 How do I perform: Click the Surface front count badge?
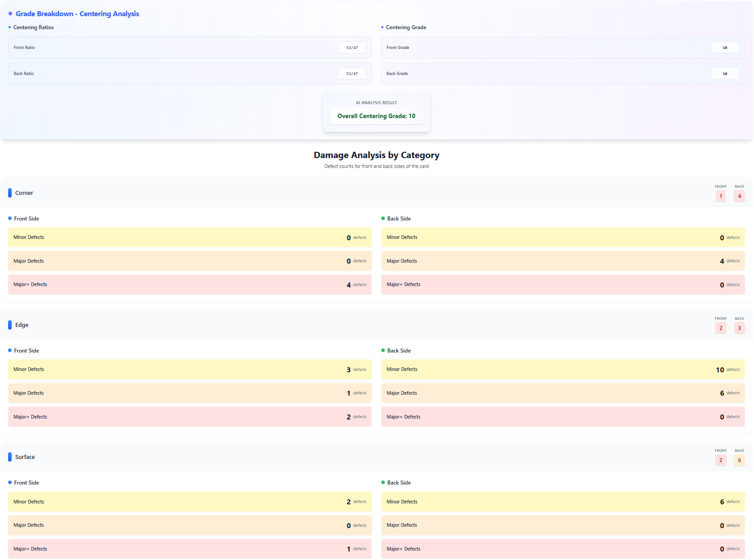(720, 460)
